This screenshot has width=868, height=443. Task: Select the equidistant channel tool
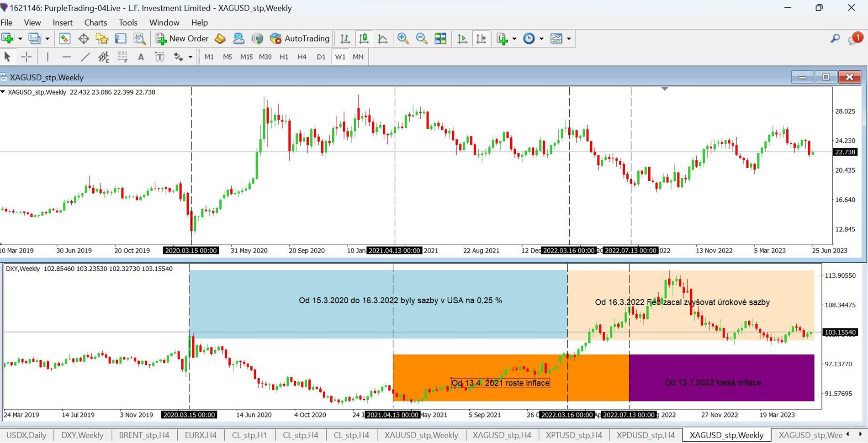tap(104, 57)
